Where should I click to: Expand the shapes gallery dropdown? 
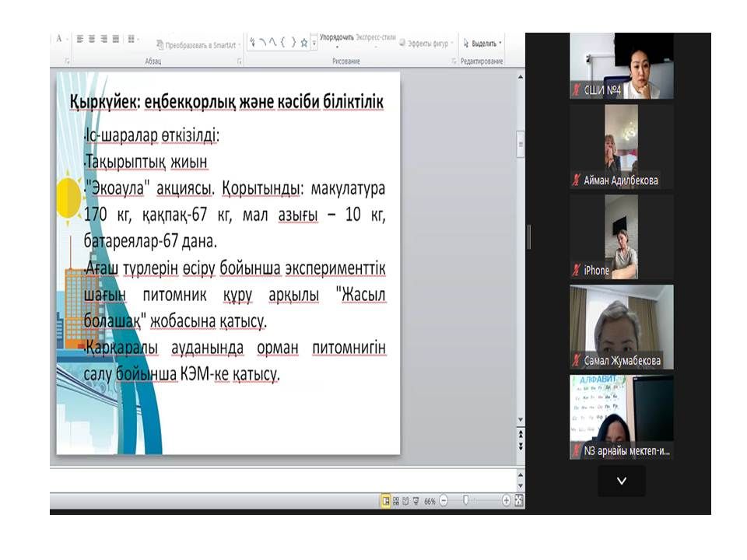click(x=314, y=45)
